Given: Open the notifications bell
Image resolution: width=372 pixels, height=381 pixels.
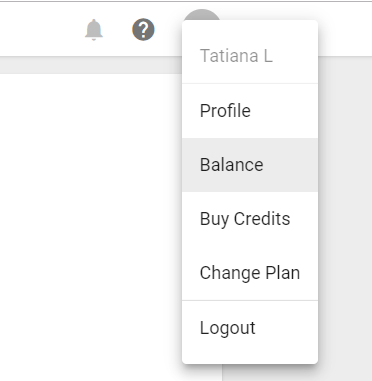Looking at the screenshot, I should (94, 30).
